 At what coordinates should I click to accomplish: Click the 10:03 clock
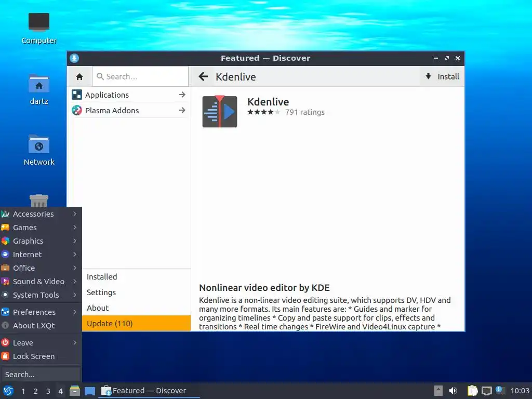tap(520, 391)
